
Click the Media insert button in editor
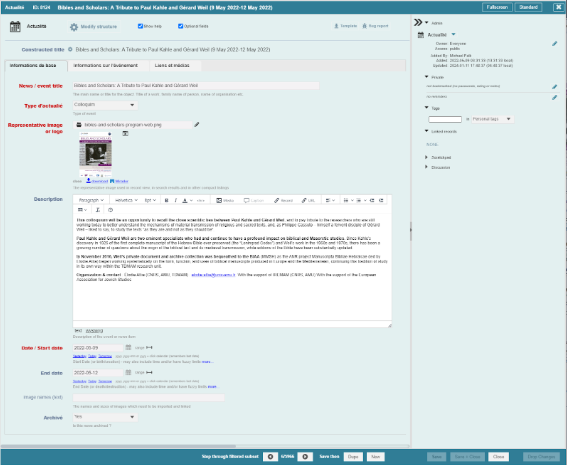pos(225,200)
